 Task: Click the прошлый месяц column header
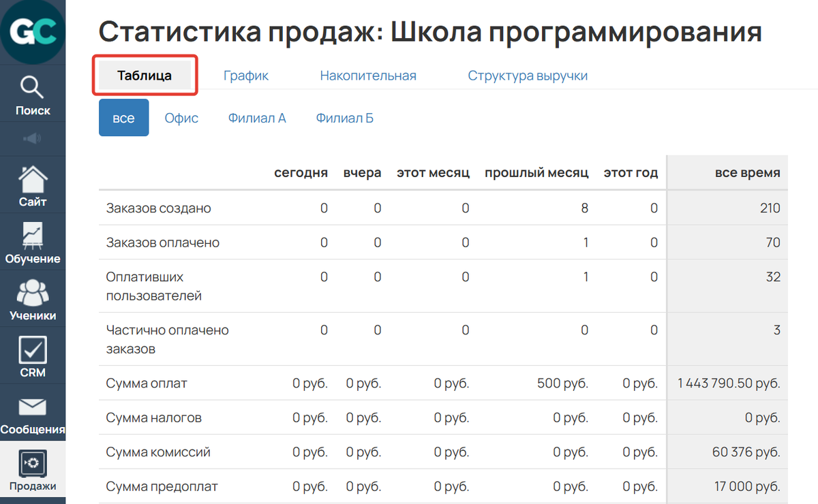tap(536, 172)
